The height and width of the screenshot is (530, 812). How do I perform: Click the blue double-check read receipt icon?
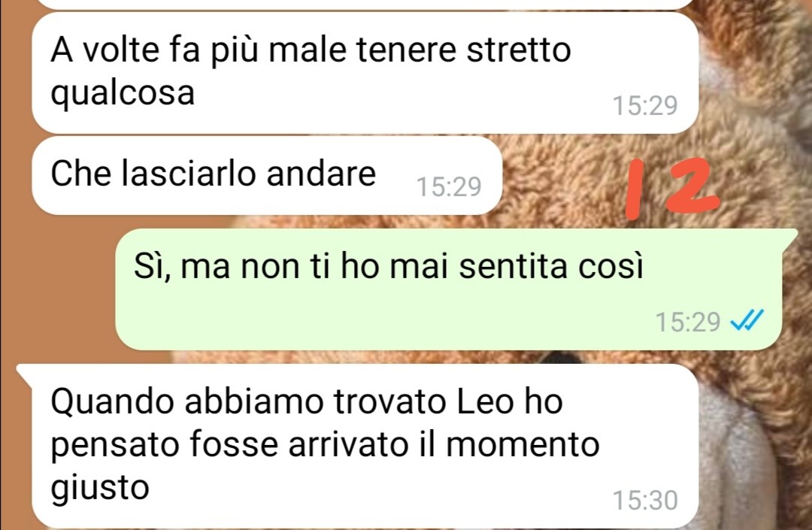click(x=747, y=321)
